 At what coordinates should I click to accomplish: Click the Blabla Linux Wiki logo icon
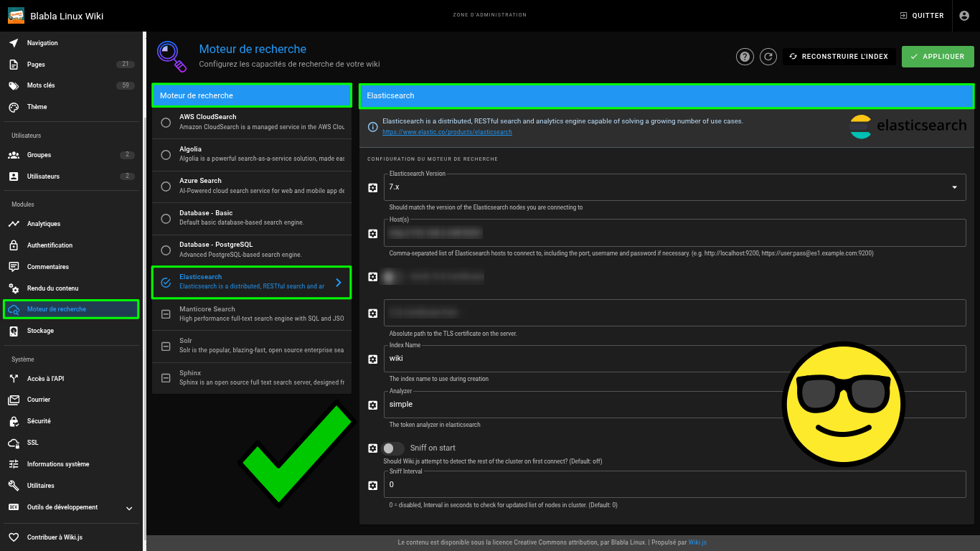(x=16, y=15)
